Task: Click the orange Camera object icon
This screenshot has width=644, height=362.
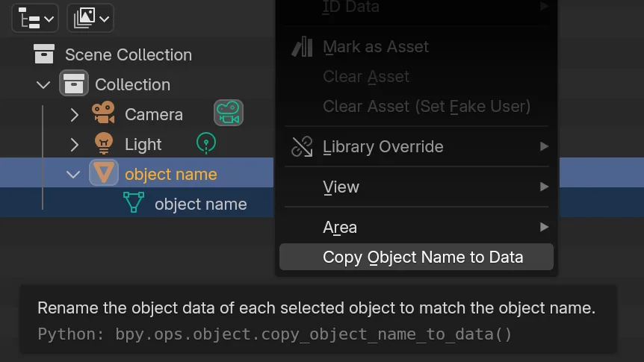Action: [x=103, y=114]
